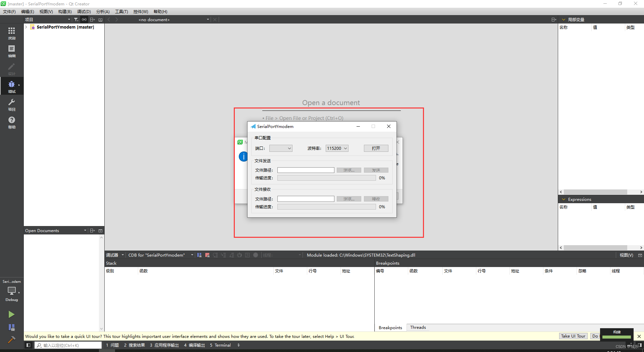Open the Projects (项目) mode
The image size is (644, 352).
coord(12,104)
